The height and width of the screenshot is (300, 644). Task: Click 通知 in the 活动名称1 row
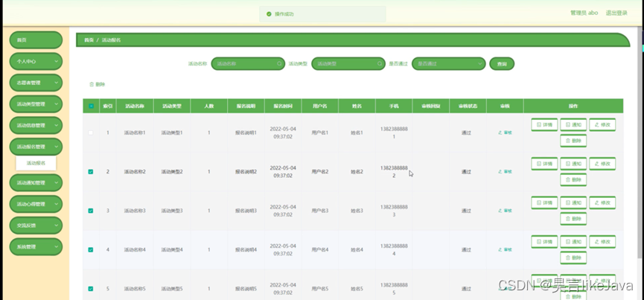tap(573, 124)
